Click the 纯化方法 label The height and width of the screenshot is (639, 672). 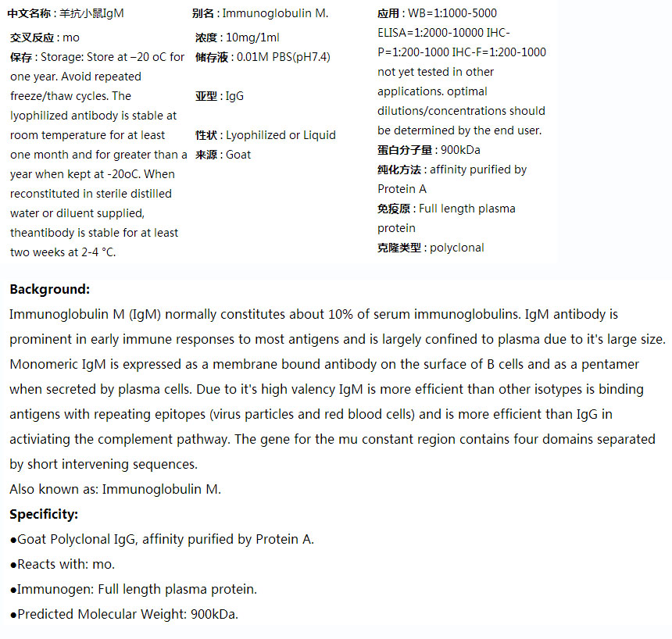coord(399,170)
